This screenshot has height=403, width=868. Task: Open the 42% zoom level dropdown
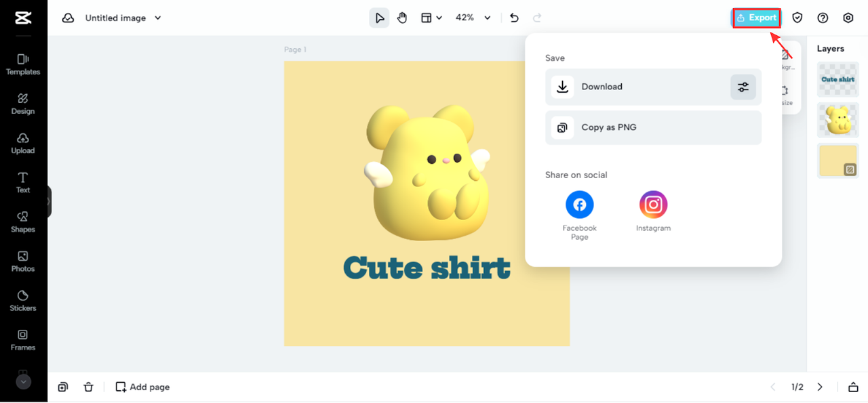click(473, 18)
